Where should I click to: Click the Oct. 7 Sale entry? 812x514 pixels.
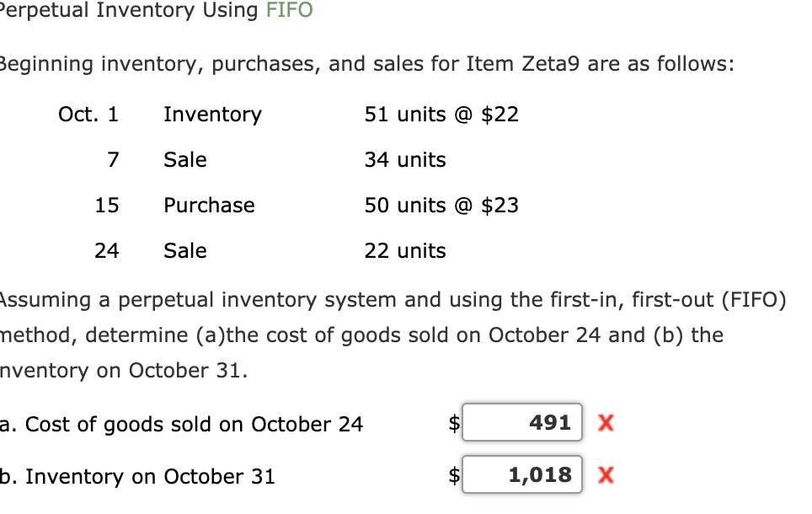[184, 159]
